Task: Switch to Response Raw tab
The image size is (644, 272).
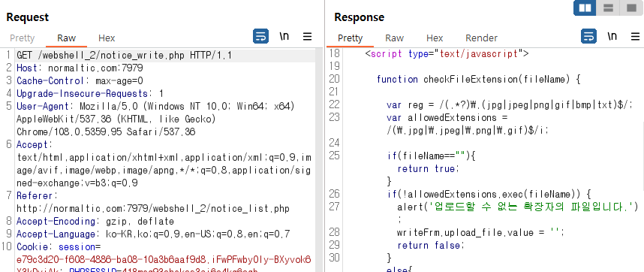Action: 394,38
